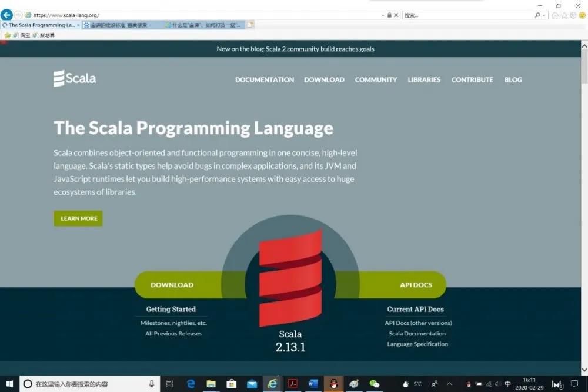Open File Explorer from the taskbar
The height and width of the screenshot is (392, 588).
211,384
